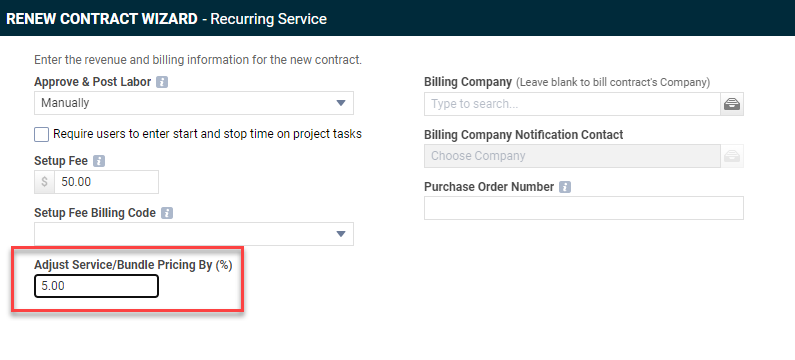Click the Purchase Order Number text box

pos(584,208)
